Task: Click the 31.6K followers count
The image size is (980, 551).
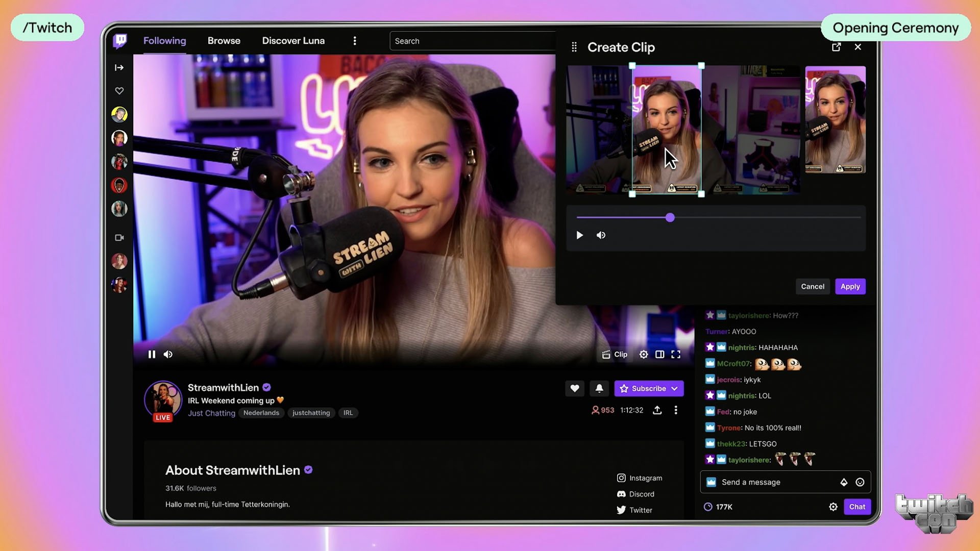Action: click(x=191, y=488)
